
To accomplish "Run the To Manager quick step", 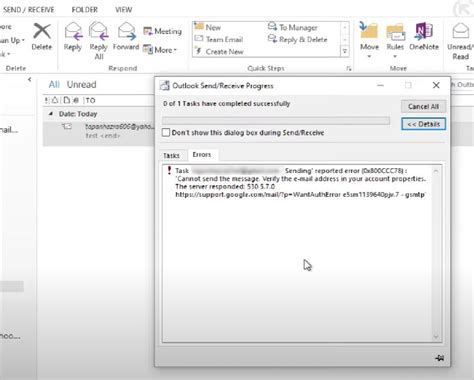I will [293, 27].
